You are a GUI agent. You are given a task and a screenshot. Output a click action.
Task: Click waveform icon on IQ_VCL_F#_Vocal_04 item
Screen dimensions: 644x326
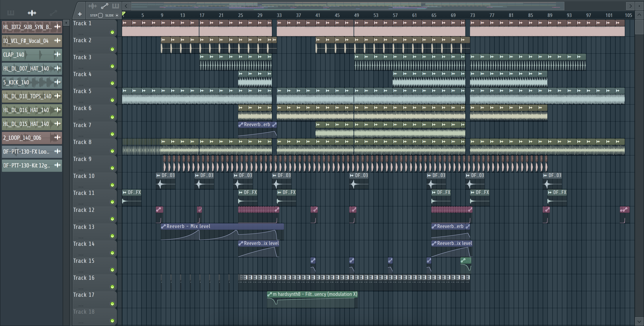(x=57, y=40)
